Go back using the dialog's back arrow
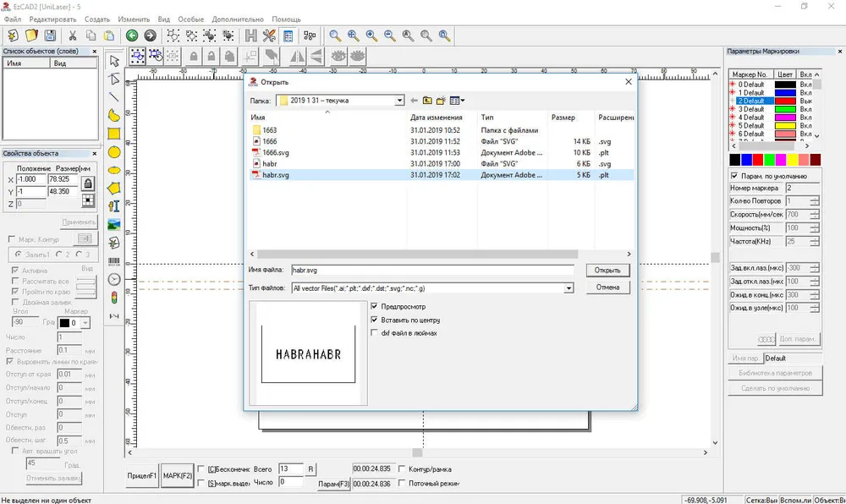Screen dimensions: 846x504 (x=414, y=101)
